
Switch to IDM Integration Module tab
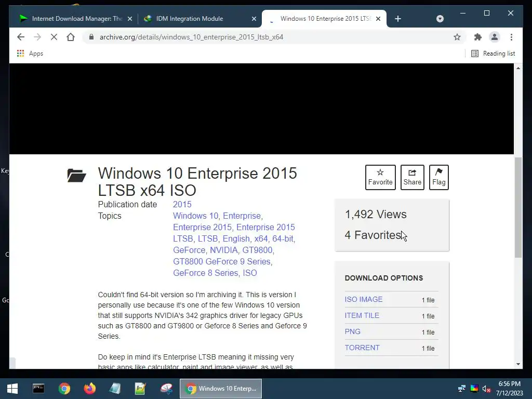click(x=199, y=19)
